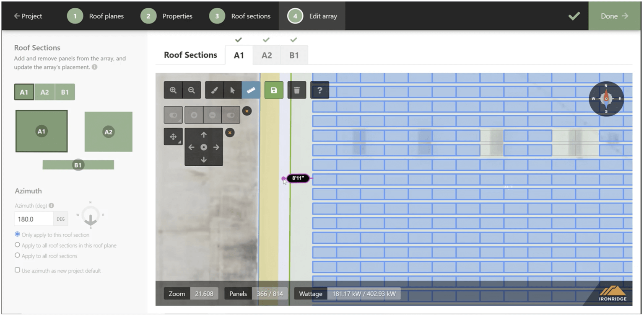Switch to the B1 tab beside Roof Sections heading
The width and height of the screenshot is (644, 317).
(x=294, y=55)
